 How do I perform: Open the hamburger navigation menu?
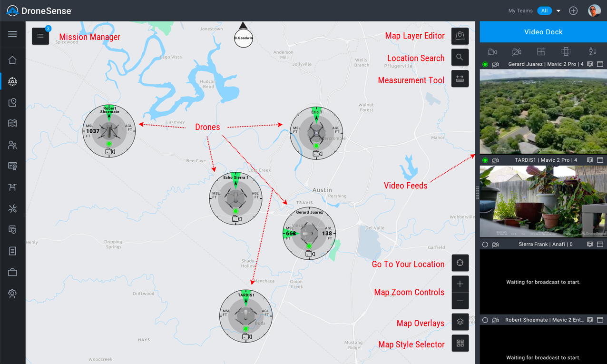(12, 34)
